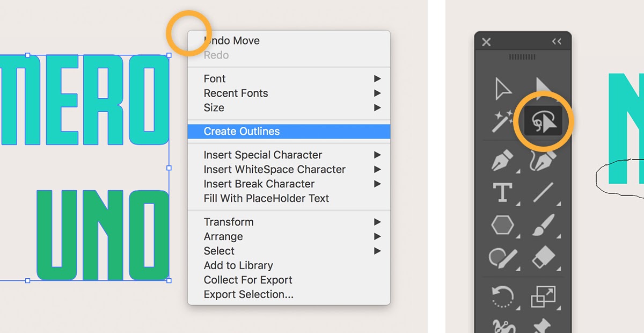
Task: Open the Arrange submenu
Action: pos(289,237)
